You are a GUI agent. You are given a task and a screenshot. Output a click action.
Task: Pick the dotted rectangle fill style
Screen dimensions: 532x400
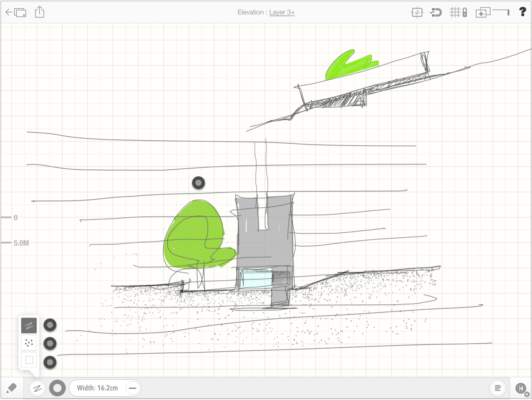pos(29,361)
